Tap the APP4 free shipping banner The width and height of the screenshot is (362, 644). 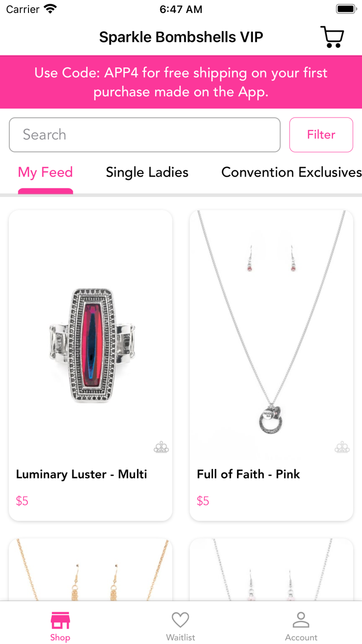(x=181, y=82)
